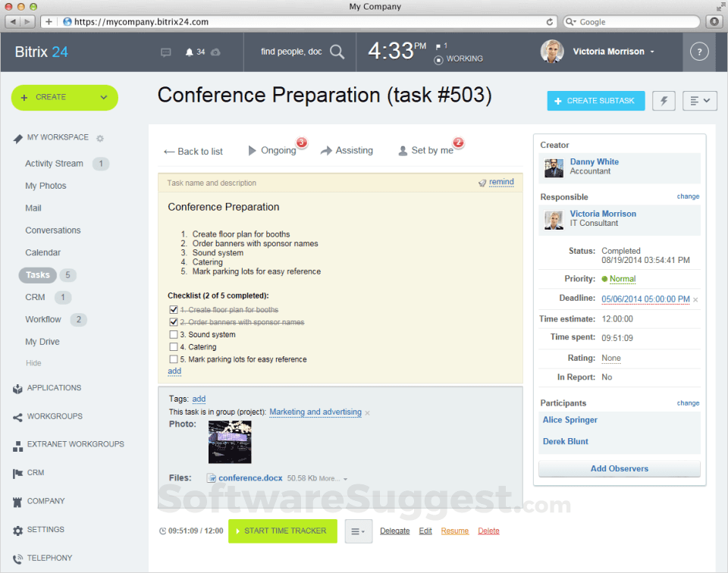
Task: Open the view options dropdown at top right
Action: tap(699, 100)
